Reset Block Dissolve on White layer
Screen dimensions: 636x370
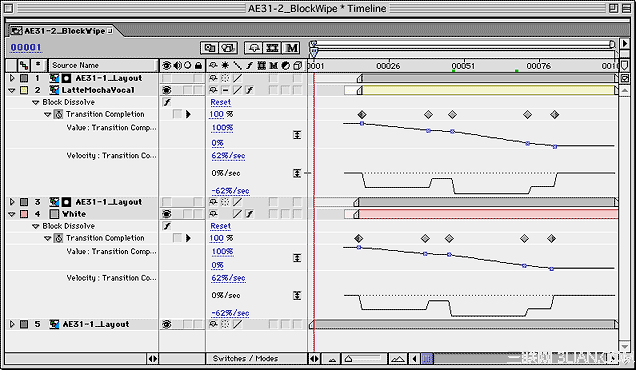click(x=221, y=226)
